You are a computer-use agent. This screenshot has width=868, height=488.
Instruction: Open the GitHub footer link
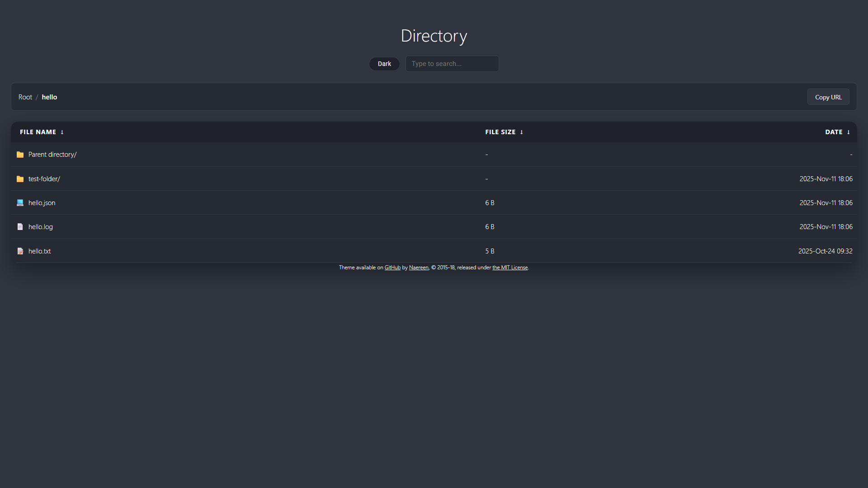(392, 267)
